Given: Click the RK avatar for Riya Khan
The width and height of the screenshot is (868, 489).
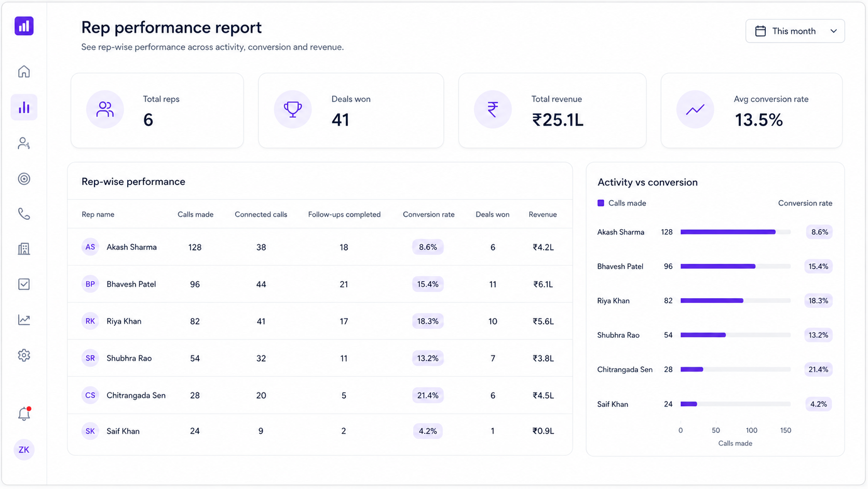Looking at the screenshot, I should [x=90, y=321].
